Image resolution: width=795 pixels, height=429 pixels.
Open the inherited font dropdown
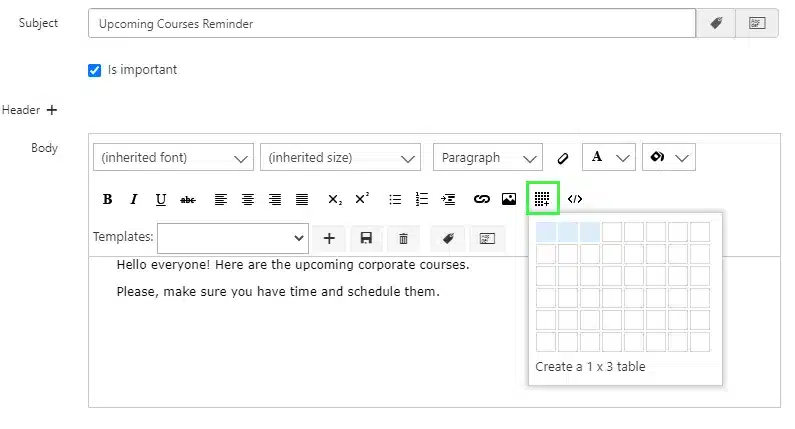(173, 158)
